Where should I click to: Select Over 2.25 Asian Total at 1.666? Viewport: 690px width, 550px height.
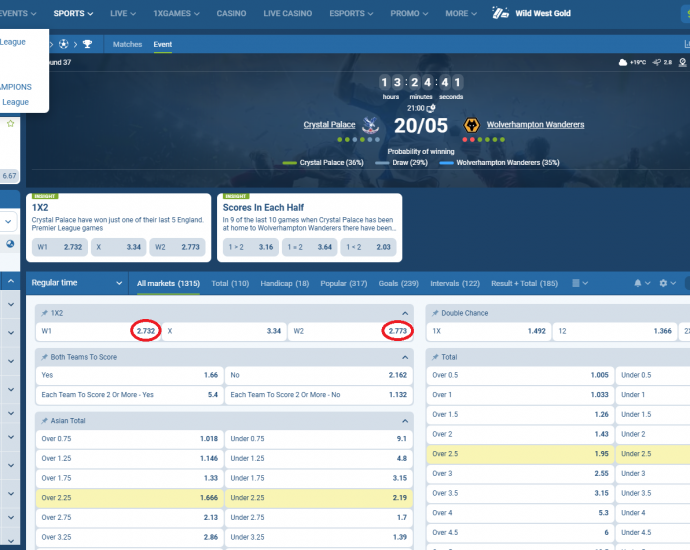pos(129,498)
